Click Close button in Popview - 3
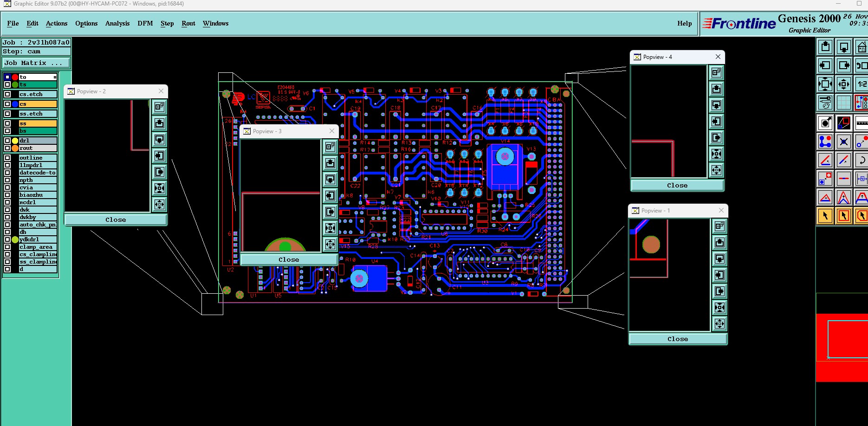This screenshot has width=868, height=426. point(289,259)
